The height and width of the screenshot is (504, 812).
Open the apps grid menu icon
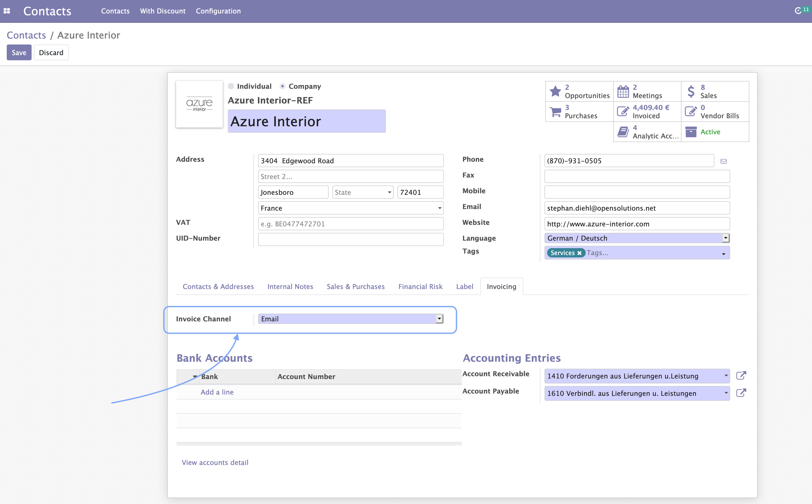point(7,11)
